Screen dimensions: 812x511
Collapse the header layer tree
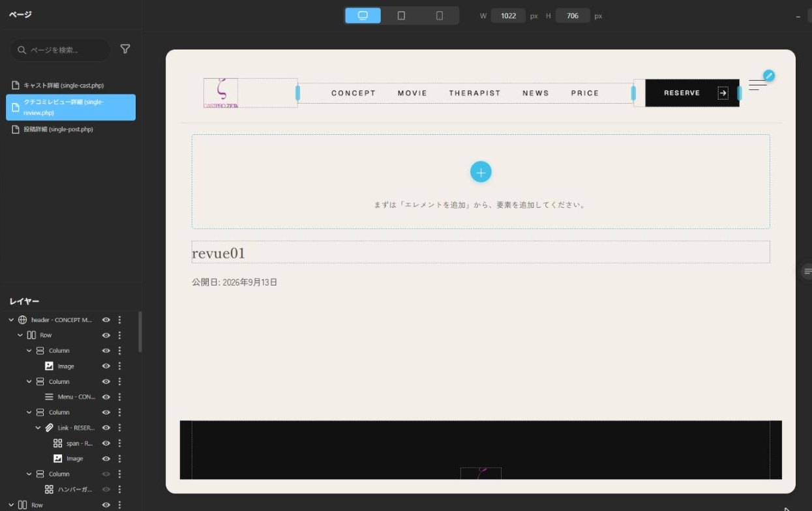[11, 320]
